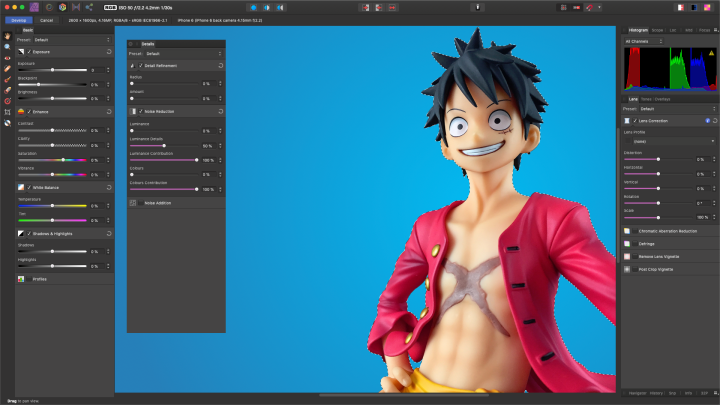Reset the Exposure section
The width and height of the screenshot is (720, 405).
(x=109, y=52)
